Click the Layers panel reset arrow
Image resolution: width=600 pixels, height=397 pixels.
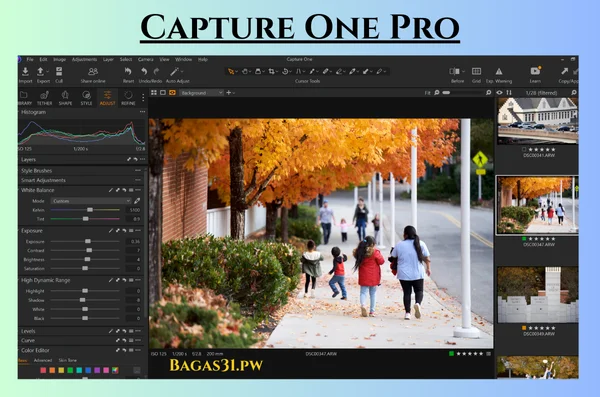point(135,159)
